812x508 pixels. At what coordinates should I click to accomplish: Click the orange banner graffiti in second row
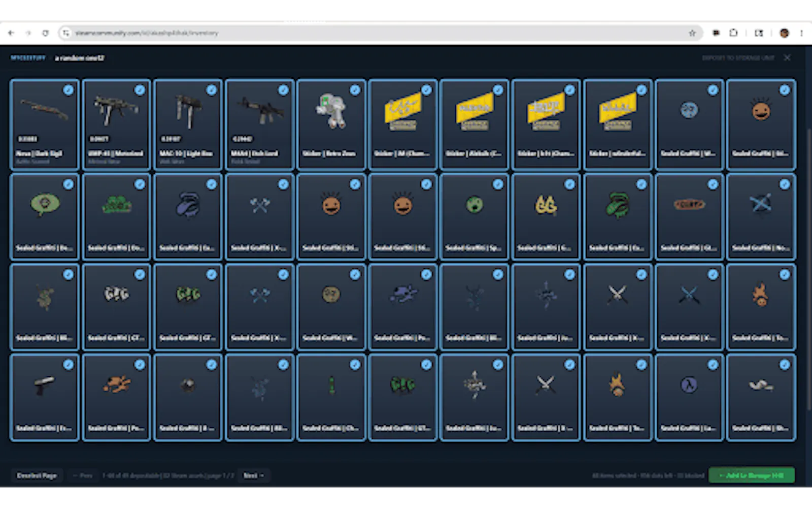689,204
